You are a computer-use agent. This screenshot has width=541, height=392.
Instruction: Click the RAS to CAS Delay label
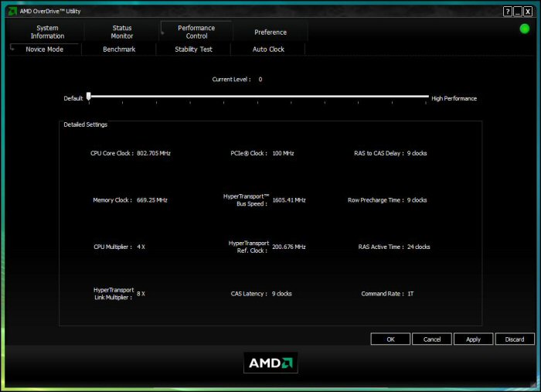click(379, 153)
